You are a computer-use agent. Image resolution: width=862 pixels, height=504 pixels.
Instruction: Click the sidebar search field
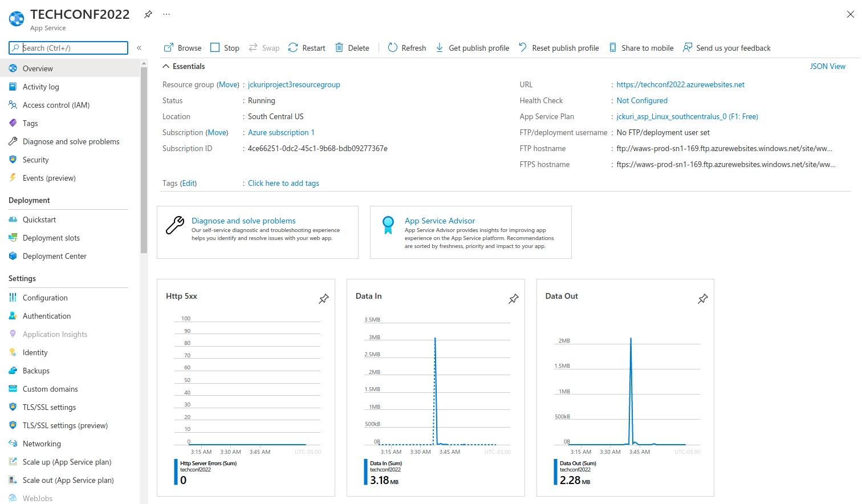pyautogui.click(x=68, y=48)
